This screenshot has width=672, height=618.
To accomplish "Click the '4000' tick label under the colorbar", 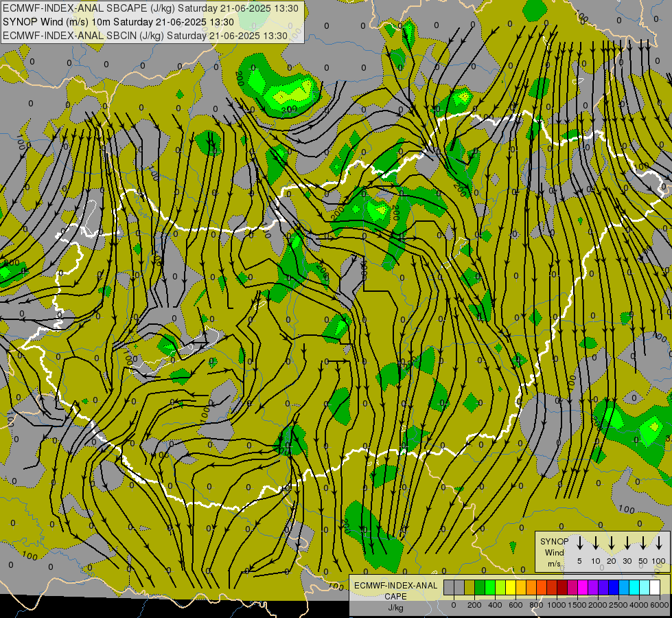I will point(639,605).
